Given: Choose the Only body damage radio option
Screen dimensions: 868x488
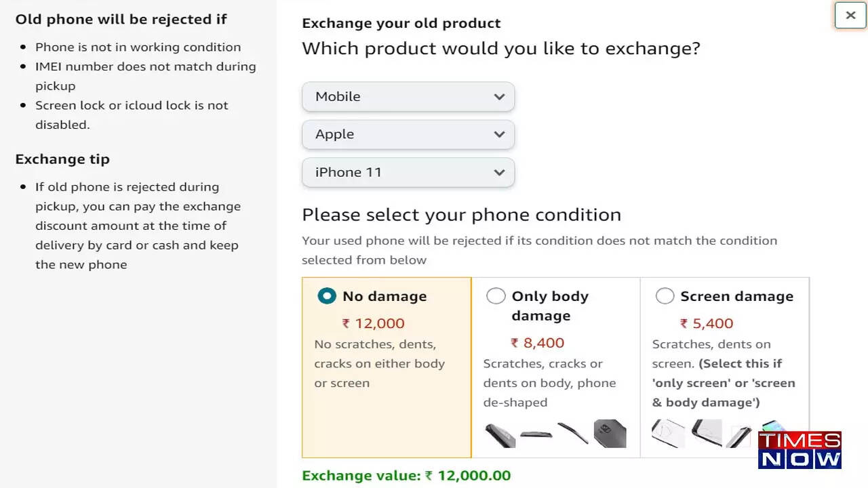Looking at the screenshot, I should (x=496, y=296).
